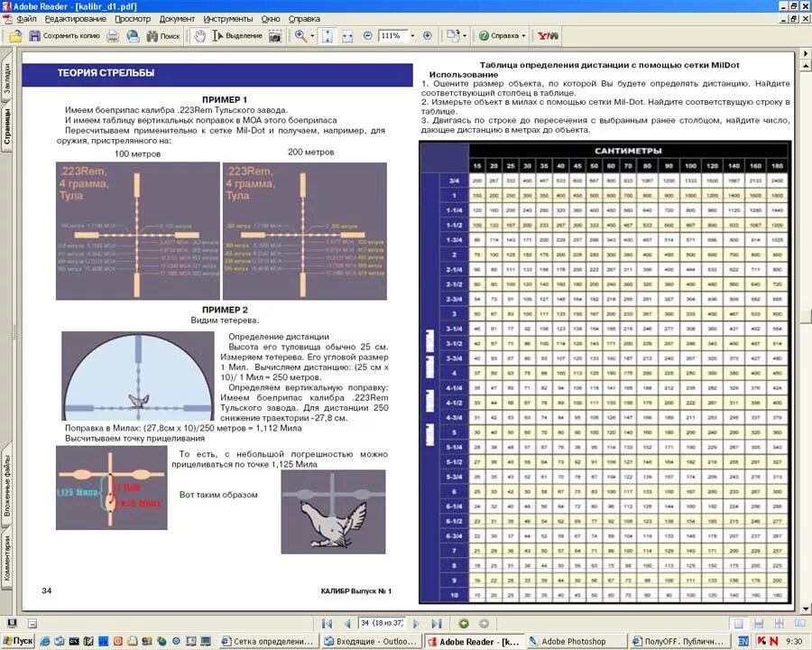This screenshot has height=650, width=812.
Task: Click the hide toolbars icon in status bar
Action: tap(32, 624)
